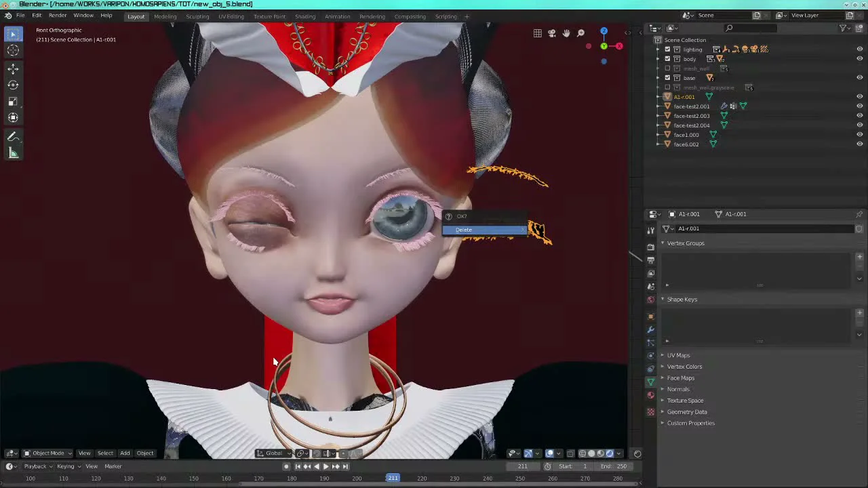Expand the Geometry Data section
Image resolution: width=868 pixels, height=488 pixels.
point(686,411)
